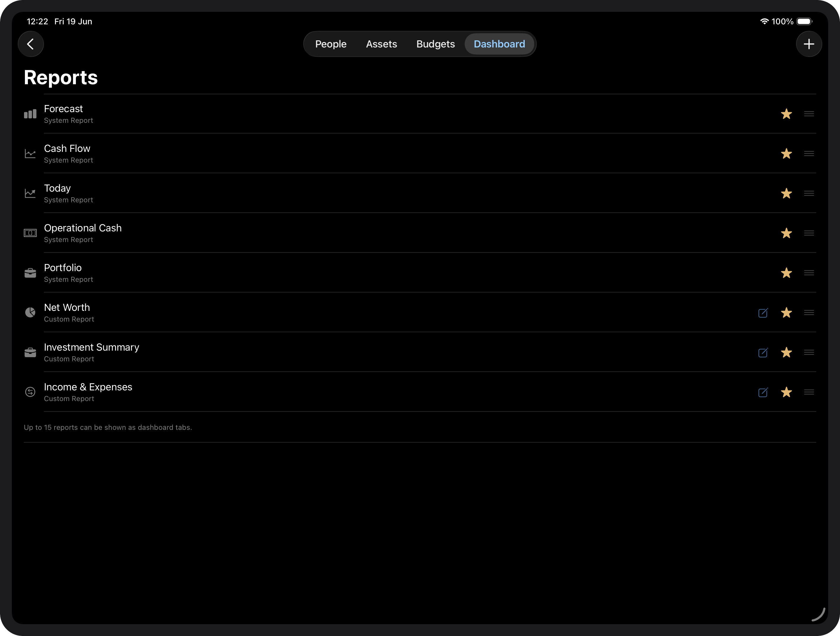The width and height of the screenshot is (840, 636).
Task: Open the Investment Summary report
Action: 420,352
